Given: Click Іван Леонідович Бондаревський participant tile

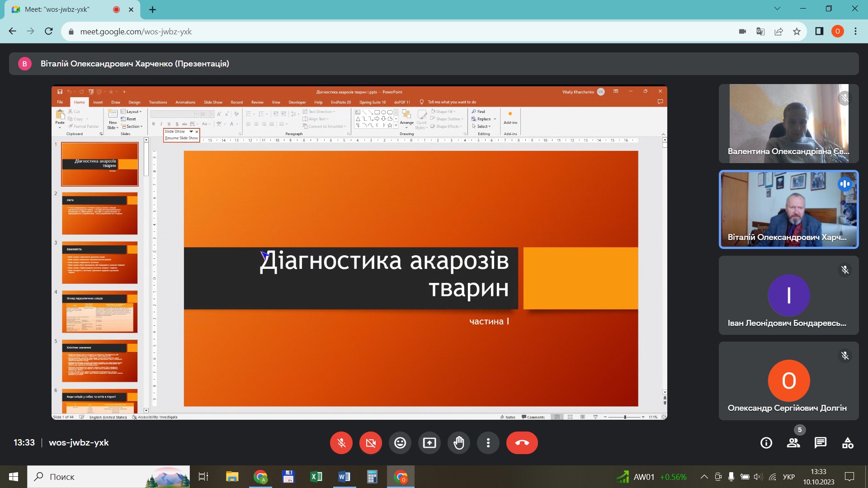Looking at the screenshot, I should click(789, 295).
